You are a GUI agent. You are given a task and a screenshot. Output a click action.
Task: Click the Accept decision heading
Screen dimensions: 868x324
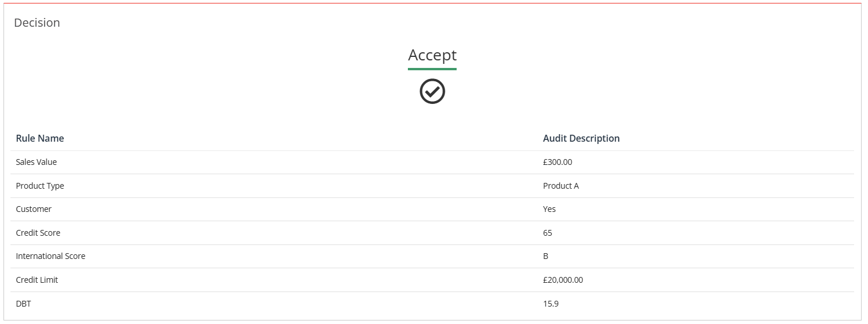click(432, 55)
